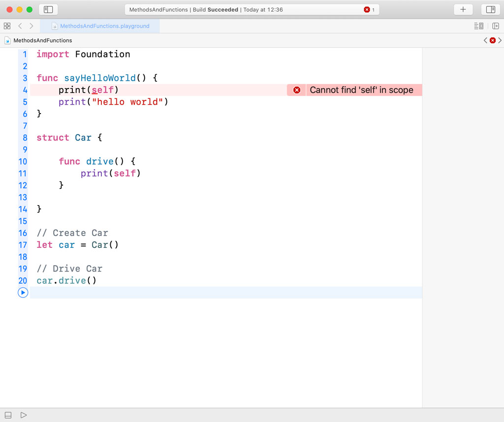Viewport: 504px width, 422px height.
Task: Open the Editor Options menu icon
Action: point(479,25)
